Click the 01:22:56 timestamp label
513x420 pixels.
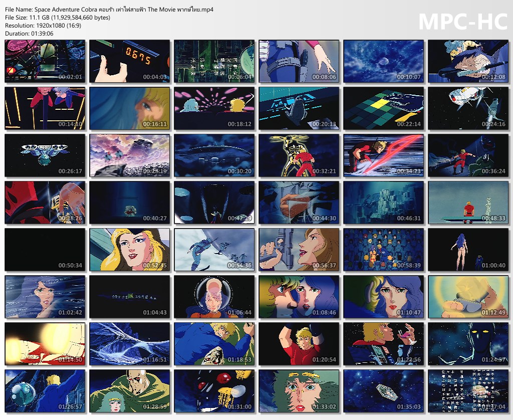[x=409, y=360]
